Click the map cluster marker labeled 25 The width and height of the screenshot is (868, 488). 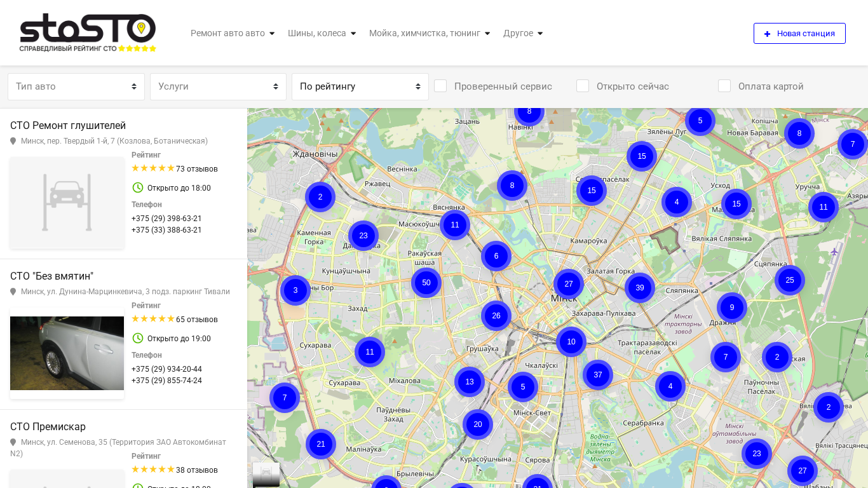[790, 280]
